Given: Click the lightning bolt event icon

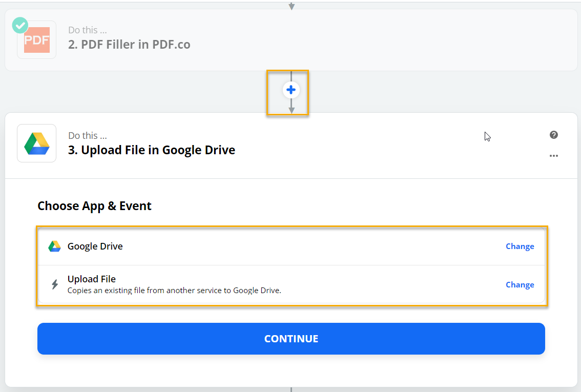Looking at the screenshot, I should (55, 284).
